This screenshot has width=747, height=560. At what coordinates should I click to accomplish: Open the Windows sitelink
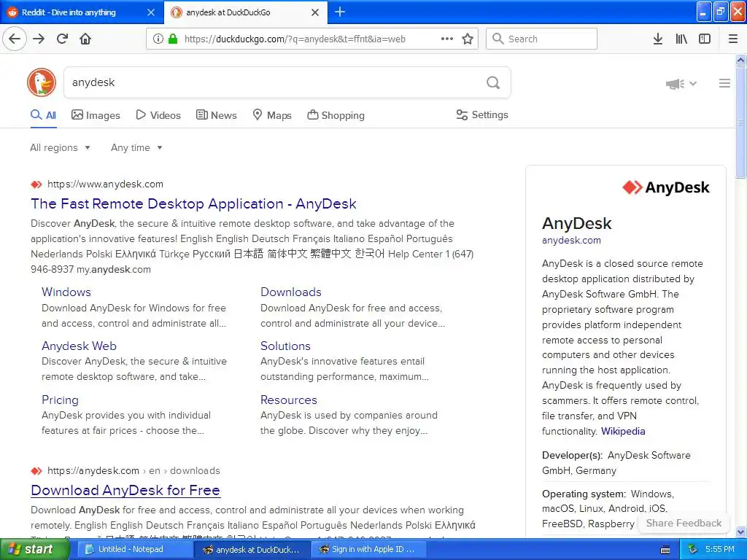[x=66, y=292]
